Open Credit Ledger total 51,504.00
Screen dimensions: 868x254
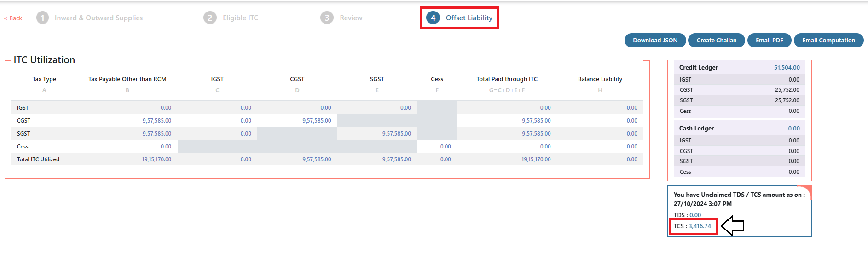point(787,68)
